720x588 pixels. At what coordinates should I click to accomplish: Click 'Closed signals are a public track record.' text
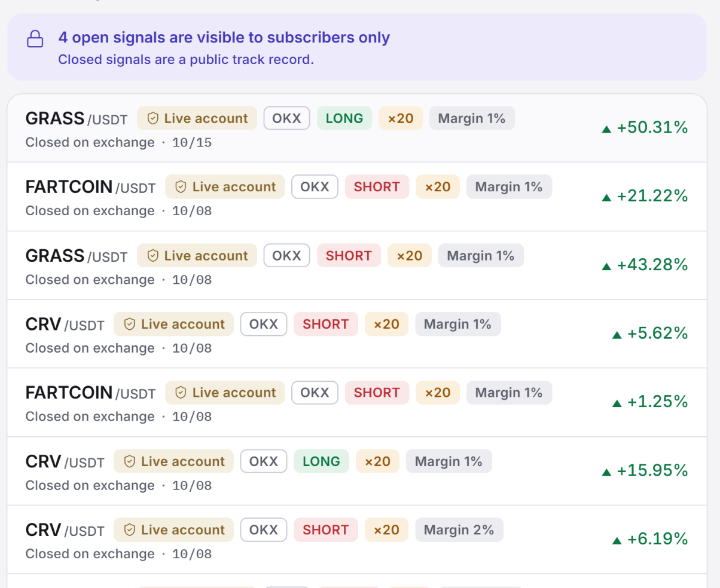(x=186, y=60)
